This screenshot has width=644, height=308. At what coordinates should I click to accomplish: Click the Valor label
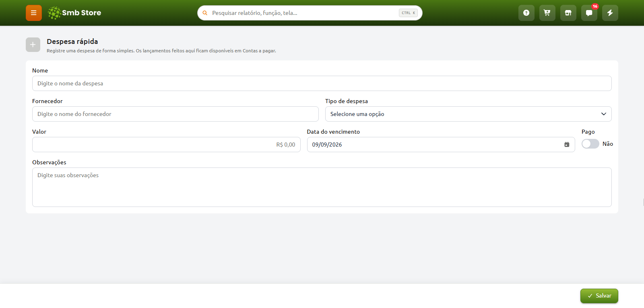tap(39, 132)
